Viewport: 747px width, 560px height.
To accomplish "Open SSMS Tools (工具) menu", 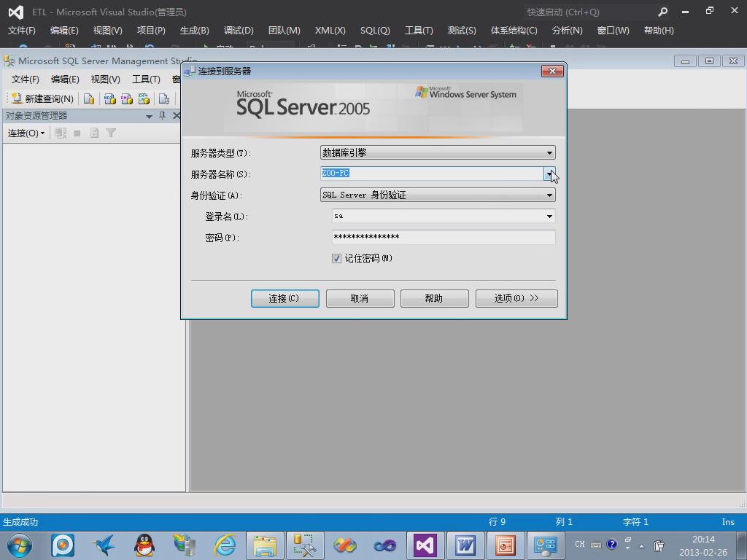I will [146, 79].
